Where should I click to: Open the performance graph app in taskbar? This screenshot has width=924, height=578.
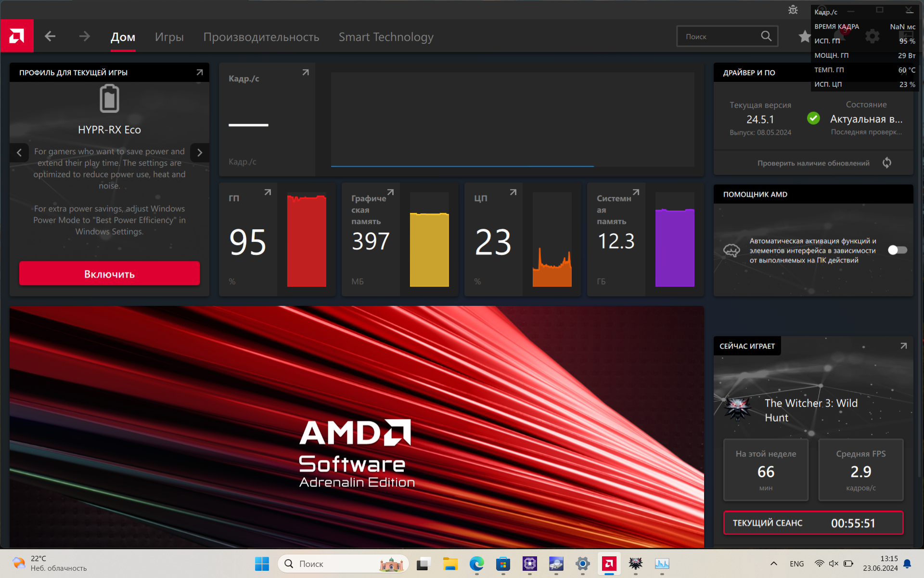click(662, 564)
